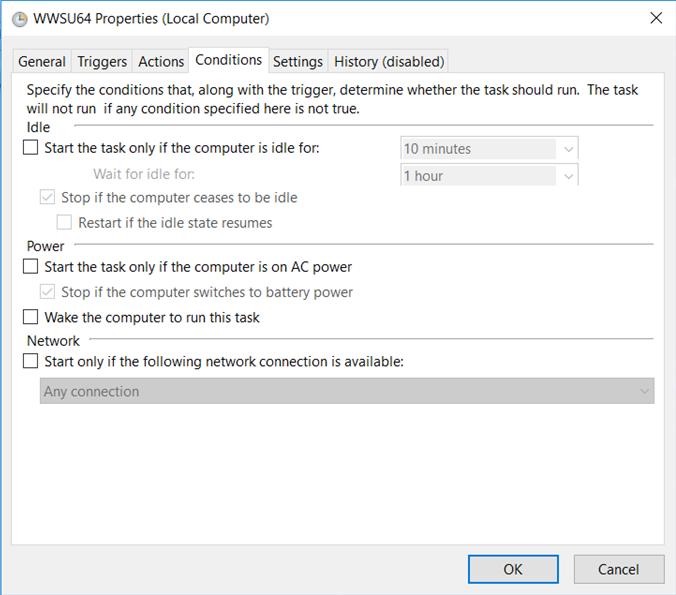Screen dimensions: 676x595
Task: Enable start only if computer is idle
Action: [30, 147]
